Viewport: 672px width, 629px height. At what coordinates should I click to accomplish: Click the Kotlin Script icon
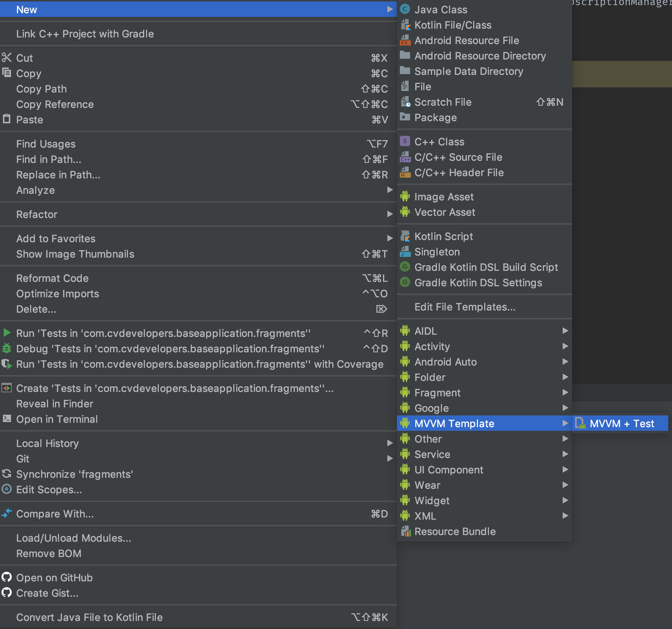(x=405, y=236)
